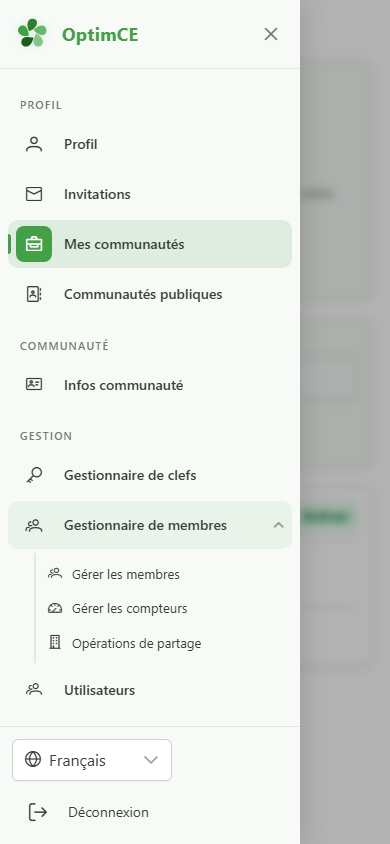Click the Infos communauté ID card icon
The height and width of the screenshot is (844, 390).
(x=34, y=384)
